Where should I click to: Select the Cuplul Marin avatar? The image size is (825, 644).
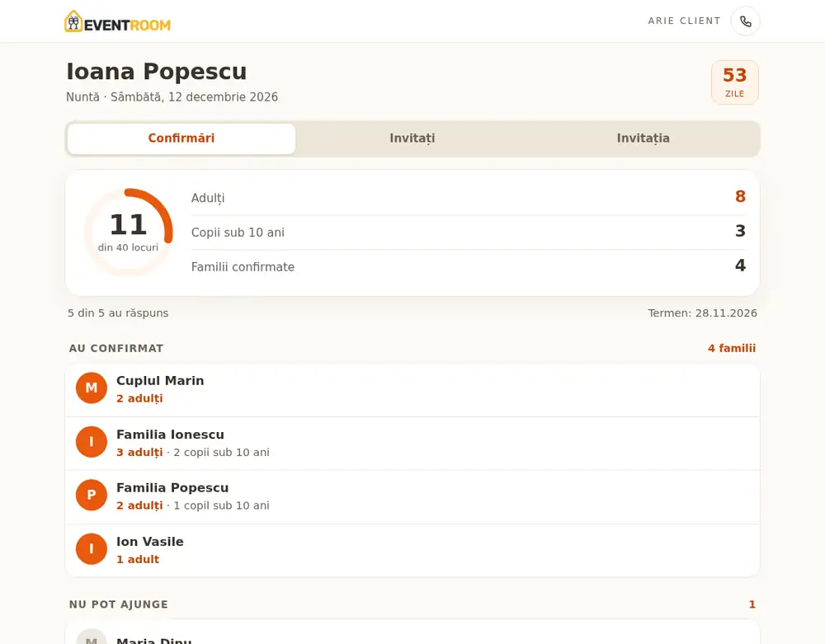(92, 388)
